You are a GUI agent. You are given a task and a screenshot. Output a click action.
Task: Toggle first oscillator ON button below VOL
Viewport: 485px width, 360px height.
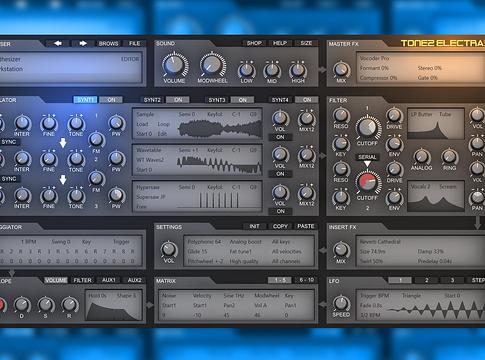280,137
